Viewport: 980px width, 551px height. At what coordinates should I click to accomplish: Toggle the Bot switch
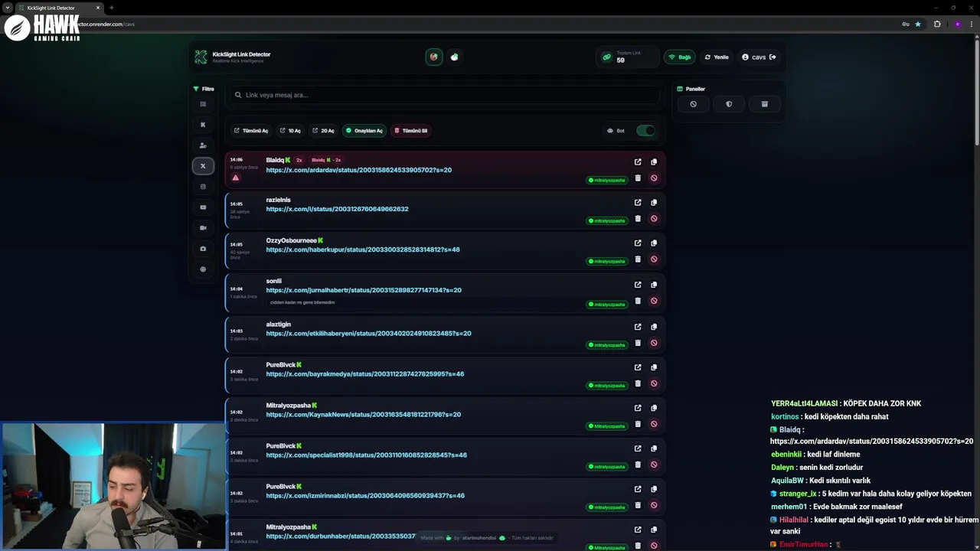645,131
